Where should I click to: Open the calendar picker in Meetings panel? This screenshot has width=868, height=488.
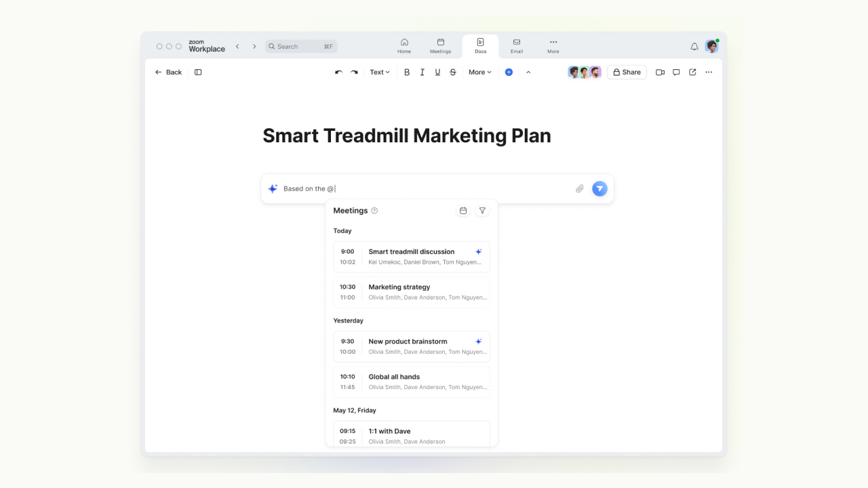[x=463, y=211]
